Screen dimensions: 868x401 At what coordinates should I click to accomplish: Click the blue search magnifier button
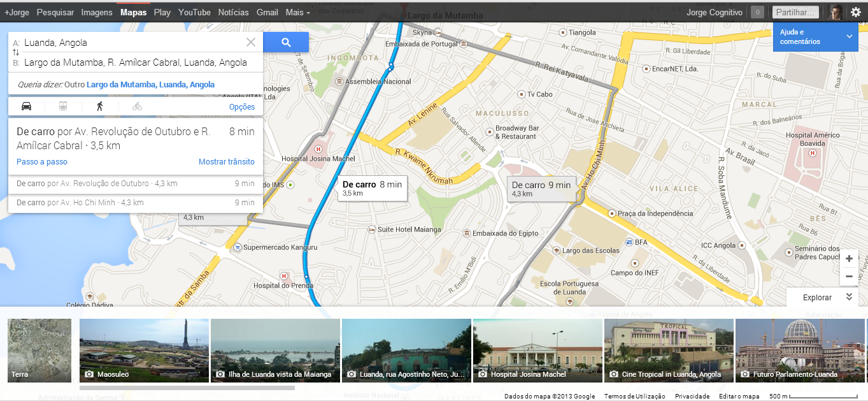coord(286,42)
